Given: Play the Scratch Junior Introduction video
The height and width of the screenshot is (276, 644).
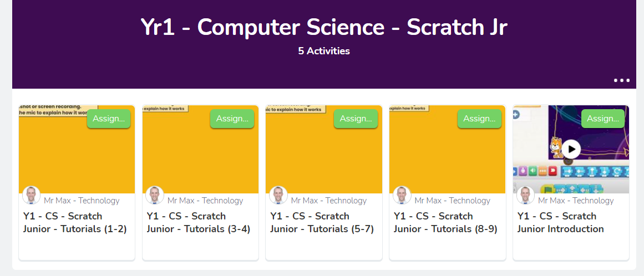Looking at the screenshot, I should [x=571, y=149].
